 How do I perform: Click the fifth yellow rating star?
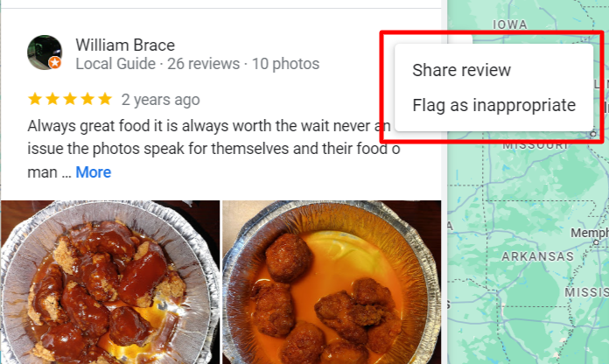click(x=105, y=99)
